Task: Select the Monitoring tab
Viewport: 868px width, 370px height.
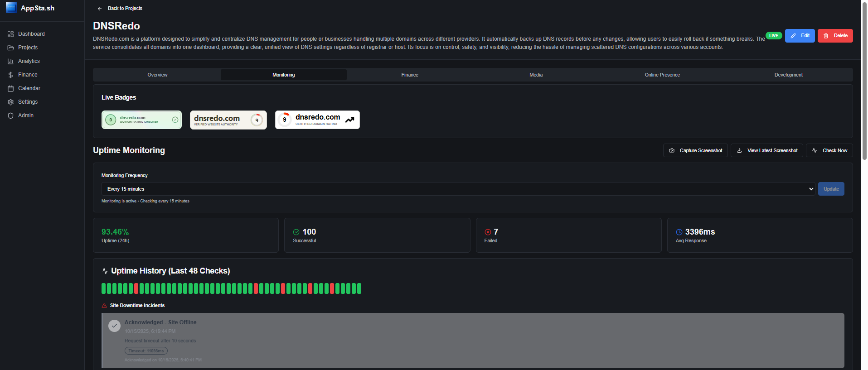Action: [x=284, y=75]
